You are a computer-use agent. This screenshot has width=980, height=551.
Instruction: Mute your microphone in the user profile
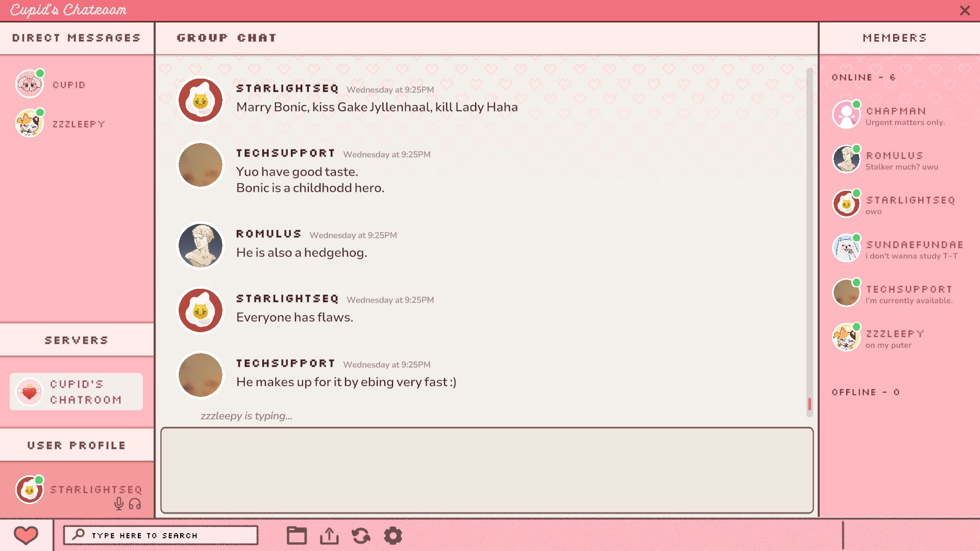click(x=119, y=504)
